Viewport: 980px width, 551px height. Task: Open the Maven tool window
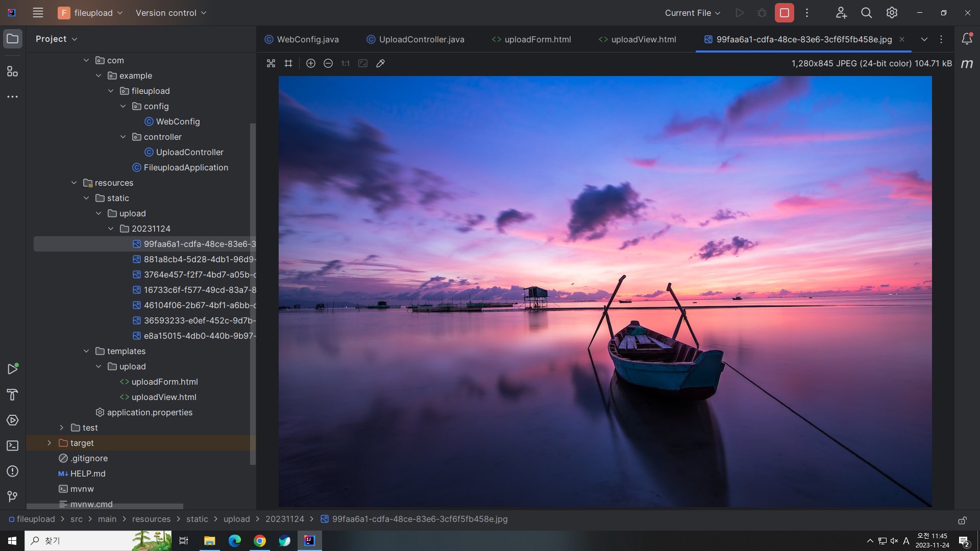click(967, 64)
